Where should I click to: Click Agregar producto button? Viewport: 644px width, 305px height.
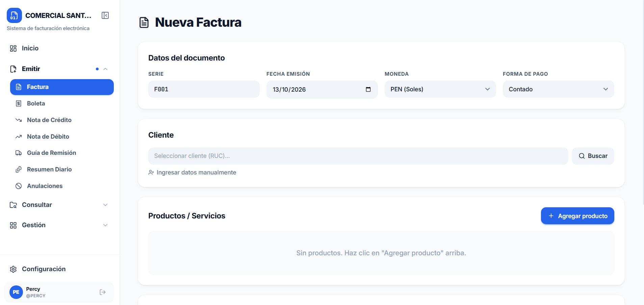click(x=577, y=216)
